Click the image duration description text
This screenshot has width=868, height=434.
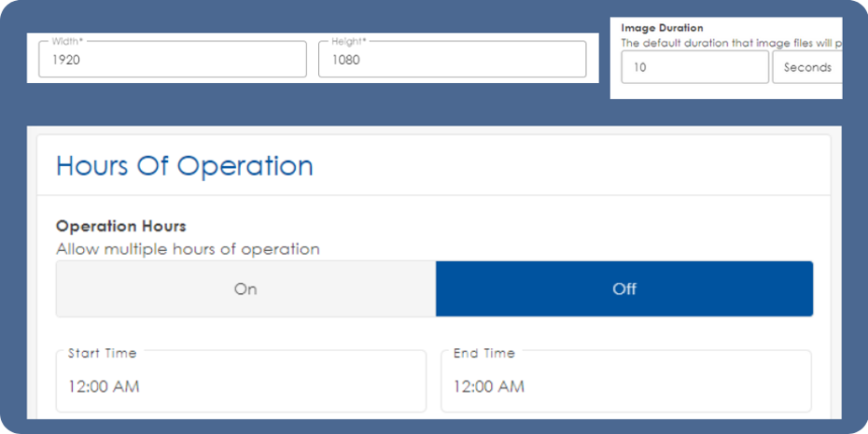(x=730, y=43)
